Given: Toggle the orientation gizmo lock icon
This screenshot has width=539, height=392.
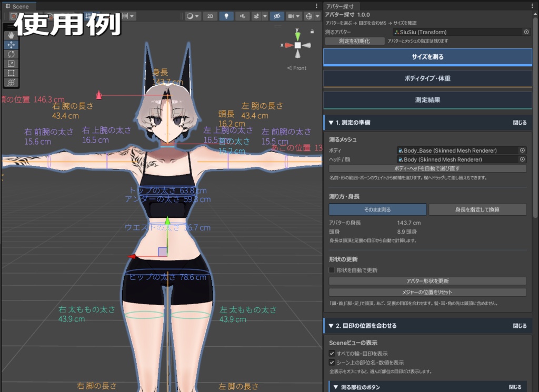Looking at the screenshot, I should click(x=312, y=31).
